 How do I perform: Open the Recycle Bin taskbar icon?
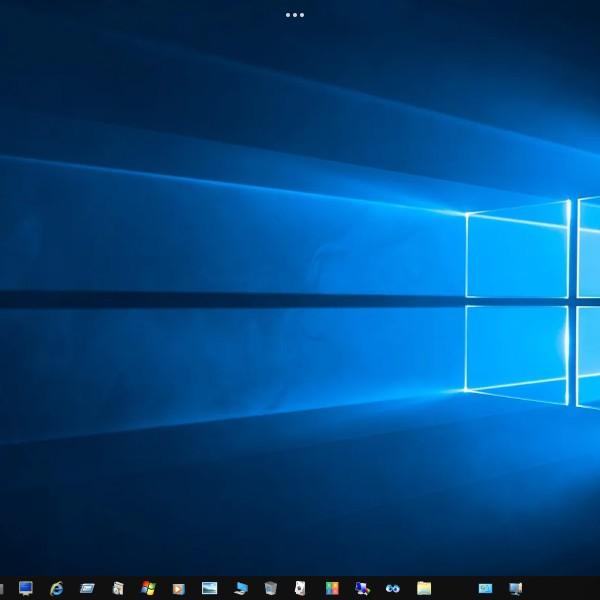tap(271, 588)
